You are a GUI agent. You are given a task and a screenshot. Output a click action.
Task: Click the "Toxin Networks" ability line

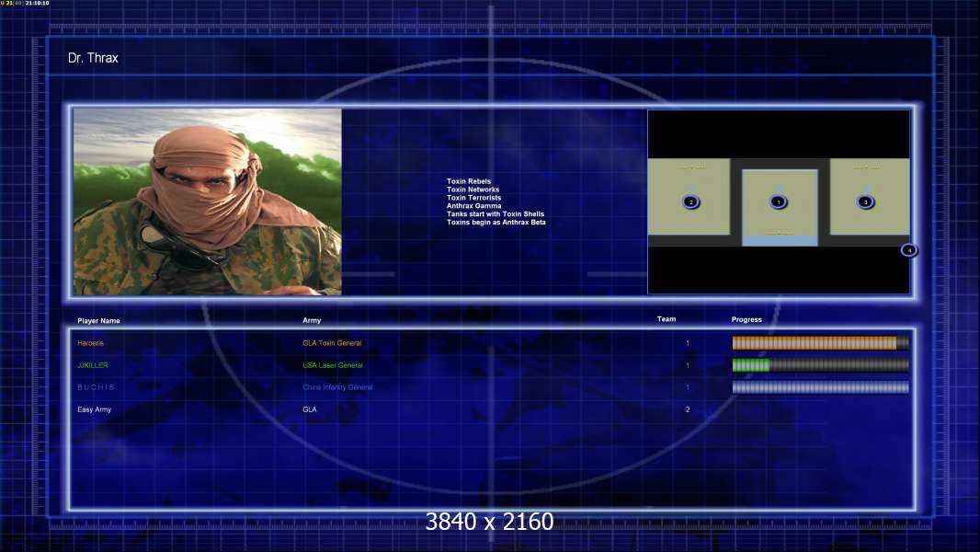[473, 190]
